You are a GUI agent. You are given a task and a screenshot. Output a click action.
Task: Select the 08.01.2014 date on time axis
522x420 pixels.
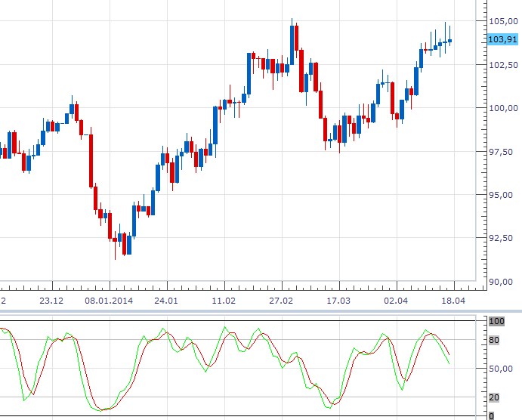tap(109, 301)
